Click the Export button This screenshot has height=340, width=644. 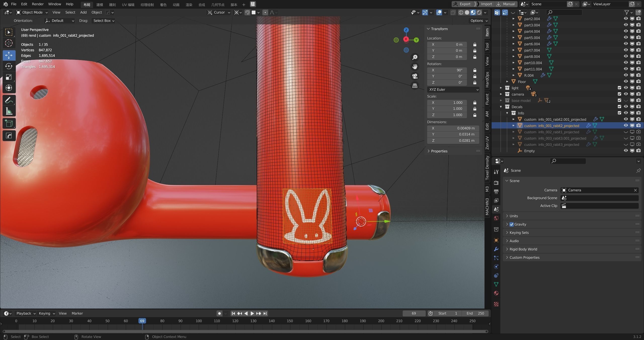462,4
